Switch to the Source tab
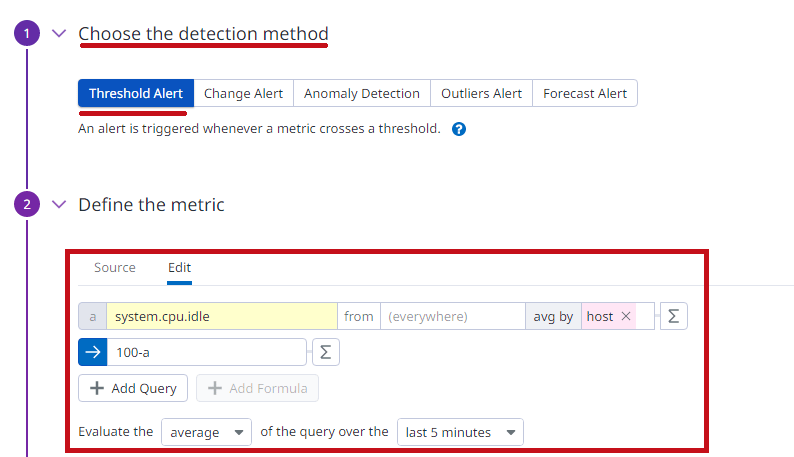Viewport: 794px width, 457px height. pos(115,268)
